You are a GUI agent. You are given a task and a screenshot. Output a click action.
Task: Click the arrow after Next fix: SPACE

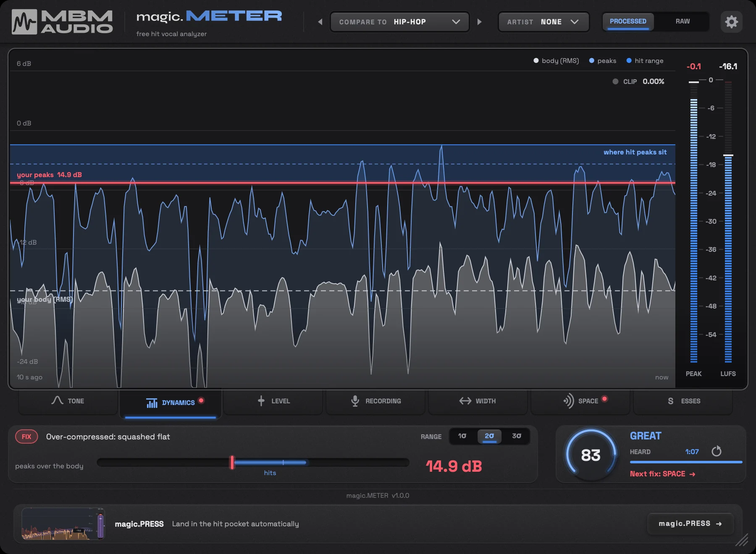pyautogui.click(x=692, y=474)
